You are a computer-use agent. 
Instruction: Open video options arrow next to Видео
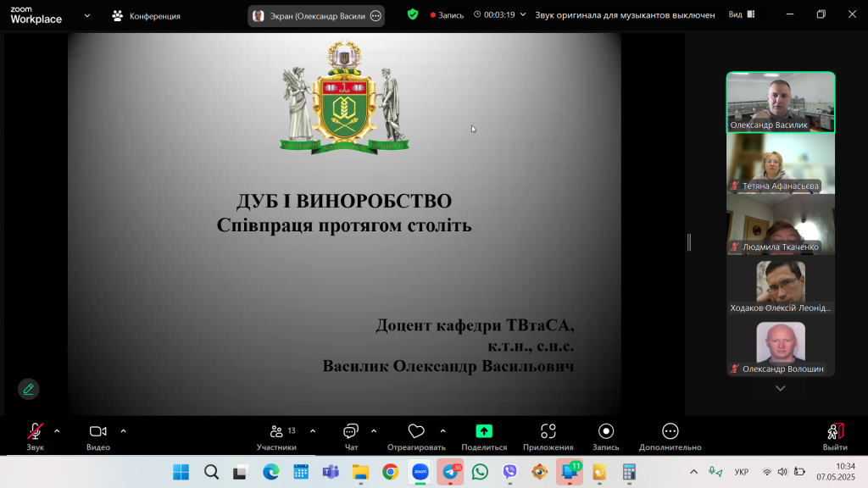coord(124,431)
